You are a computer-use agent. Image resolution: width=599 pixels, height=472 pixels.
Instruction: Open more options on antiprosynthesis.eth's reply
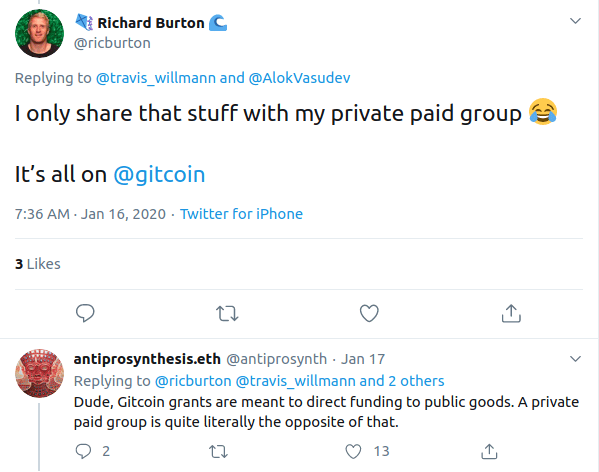[575, 359]
